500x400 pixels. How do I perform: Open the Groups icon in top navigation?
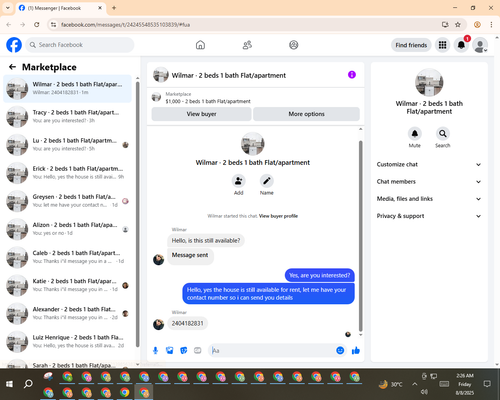[294, 45]
